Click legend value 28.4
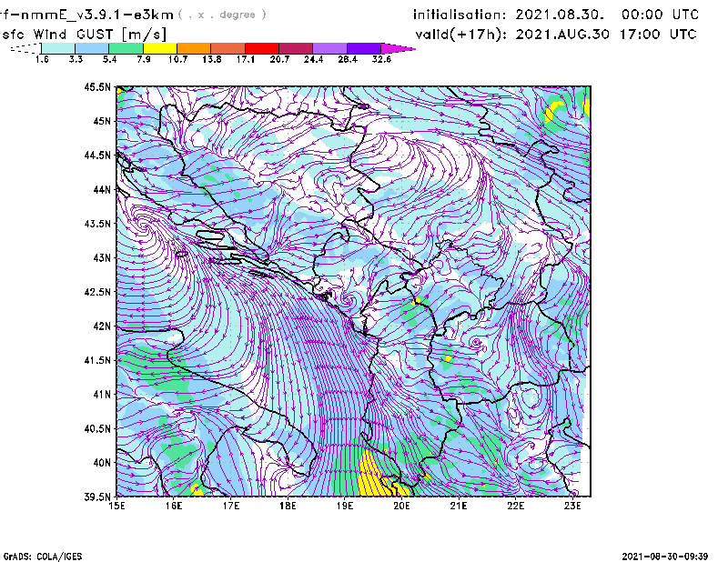The height and width of the screenshot is (562, 728). [348, 59]
